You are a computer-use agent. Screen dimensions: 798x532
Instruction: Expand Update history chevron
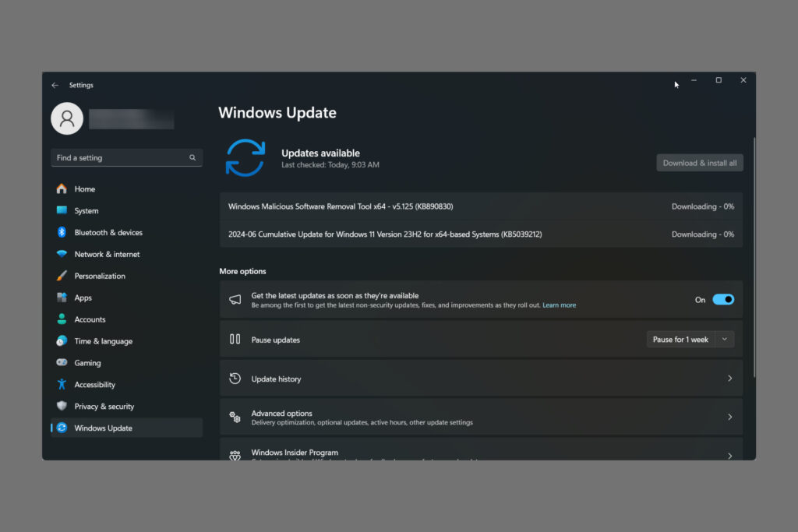[x=729, y=379]
